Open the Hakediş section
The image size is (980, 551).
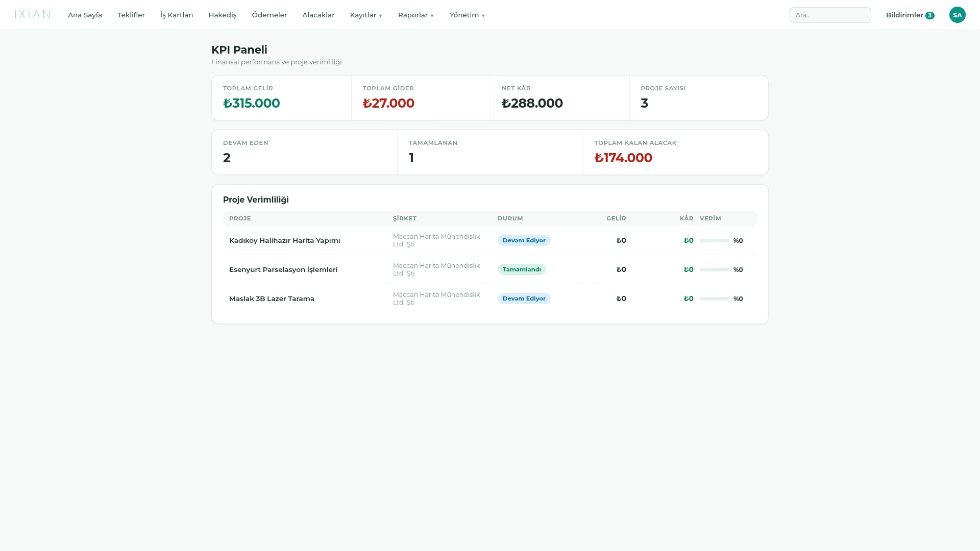tap(223, 15)
